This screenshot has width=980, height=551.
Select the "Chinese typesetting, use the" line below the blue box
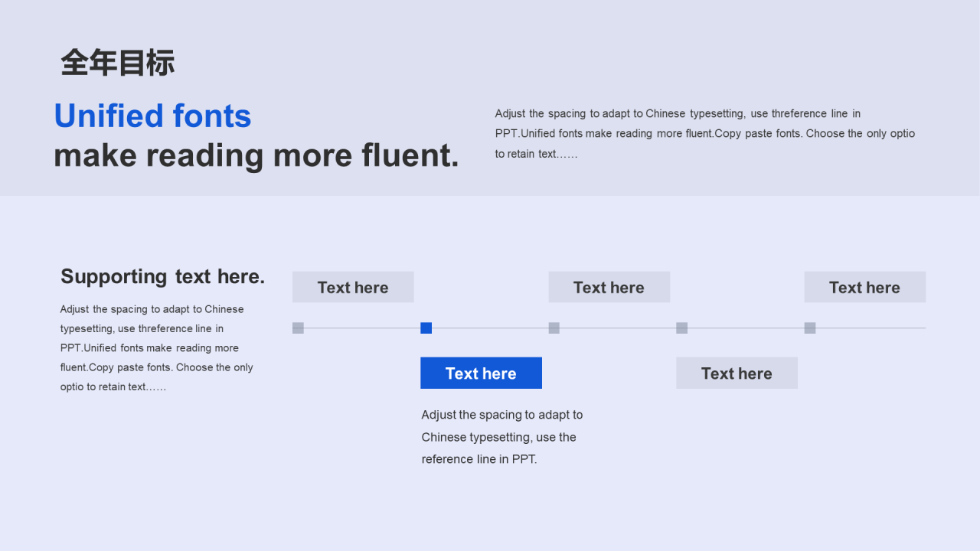click(x=499, y=437)
